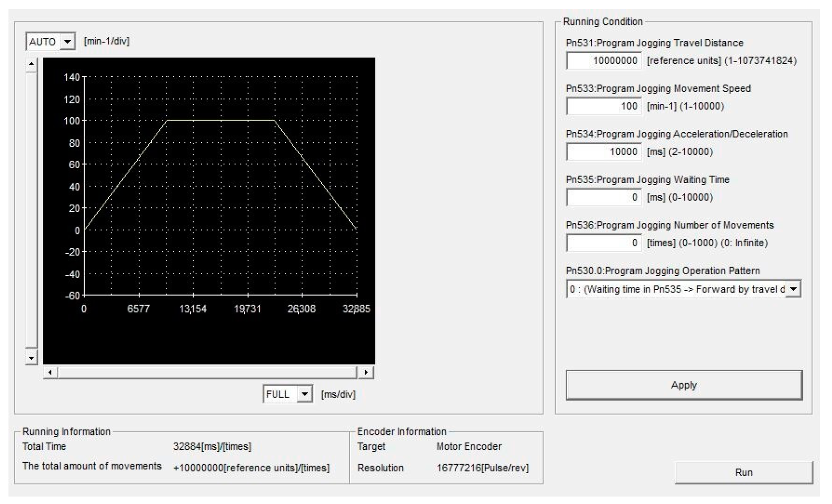
Task: Edit the Pn531 Travel Distance value
Action: (604, 61)
